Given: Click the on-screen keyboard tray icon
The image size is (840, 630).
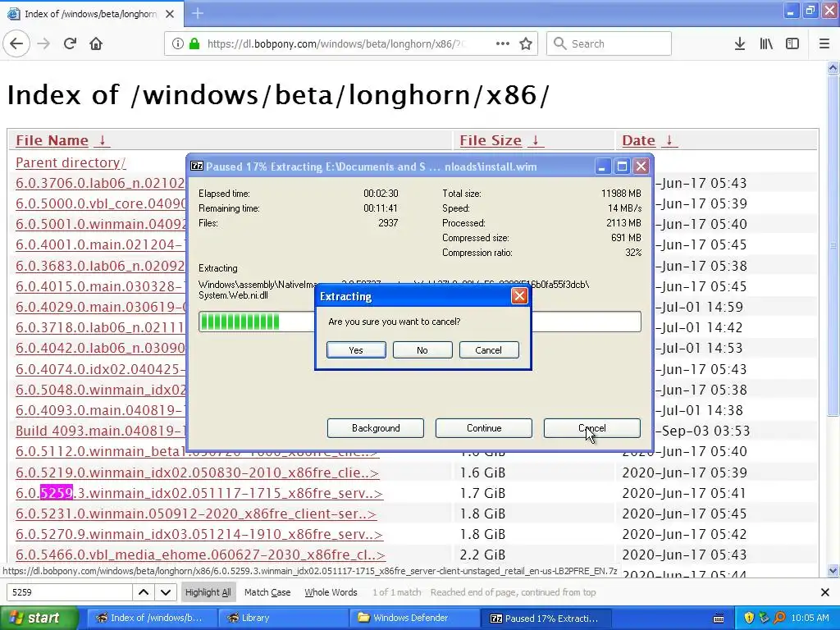Looking at the screenshot, I should click(x=719, y=619).
